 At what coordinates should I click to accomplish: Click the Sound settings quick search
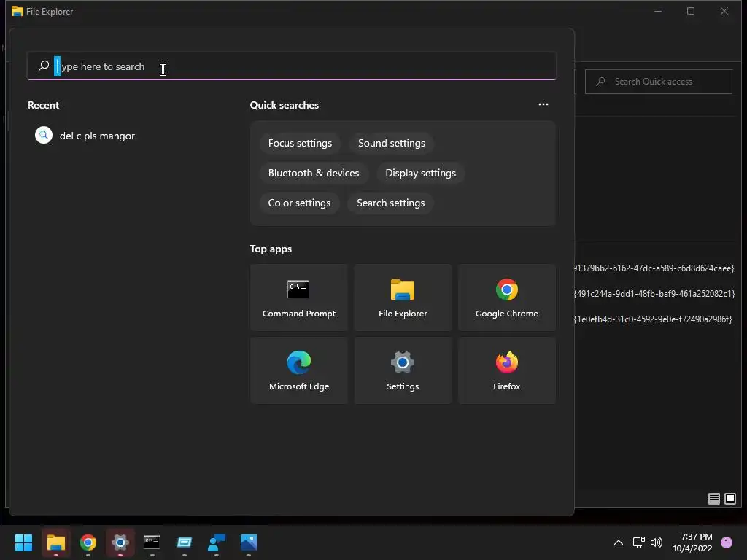392,144
